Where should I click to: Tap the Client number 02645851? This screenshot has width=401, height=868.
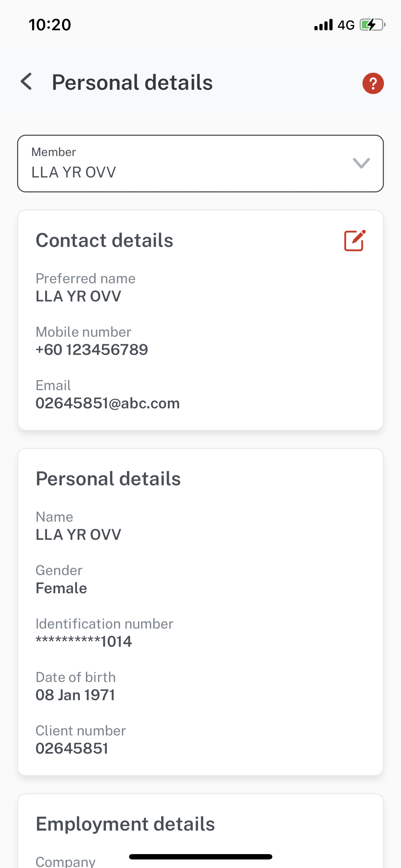pos(72,749)
